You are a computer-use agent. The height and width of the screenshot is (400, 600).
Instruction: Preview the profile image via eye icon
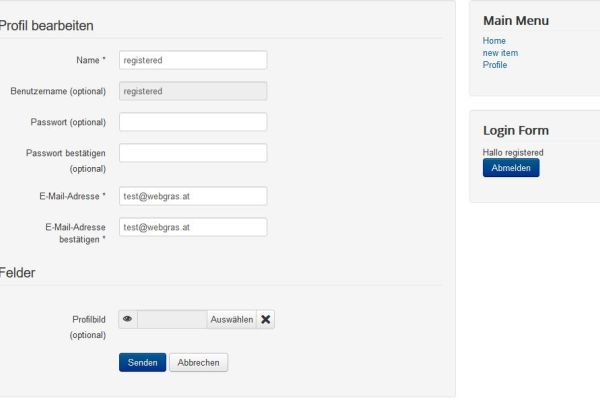128,319
